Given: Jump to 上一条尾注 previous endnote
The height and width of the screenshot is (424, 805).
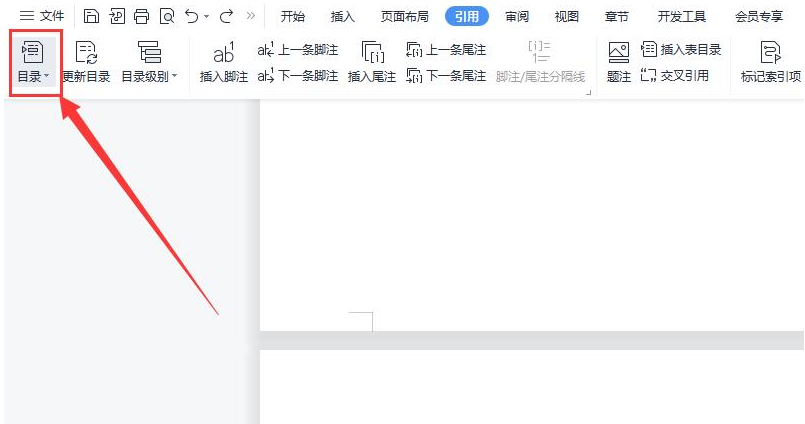Looking at the screenshot, I should point(446,49).
